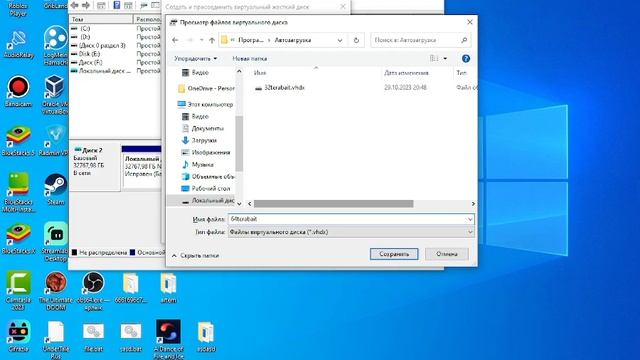
Task: Open A Dance of Fire and Ice
Action: pos(168,339)
